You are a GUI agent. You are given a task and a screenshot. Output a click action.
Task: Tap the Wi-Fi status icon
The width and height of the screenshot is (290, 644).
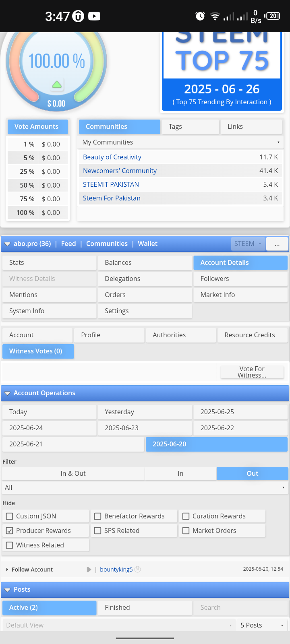215,17
